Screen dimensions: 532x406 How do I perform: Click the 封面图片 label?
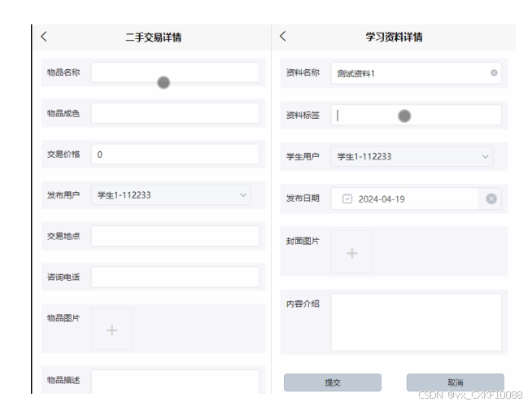tap(303, 241)
